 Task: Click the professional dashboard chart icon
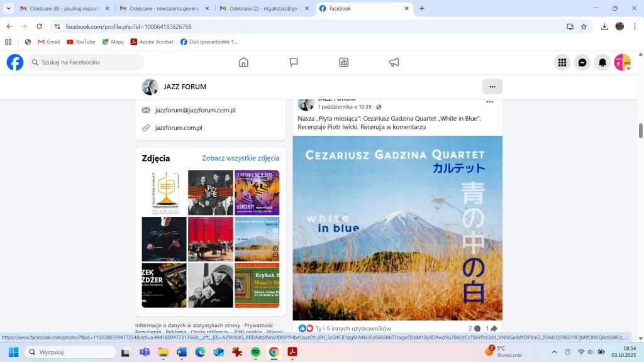tap(344, 62)
